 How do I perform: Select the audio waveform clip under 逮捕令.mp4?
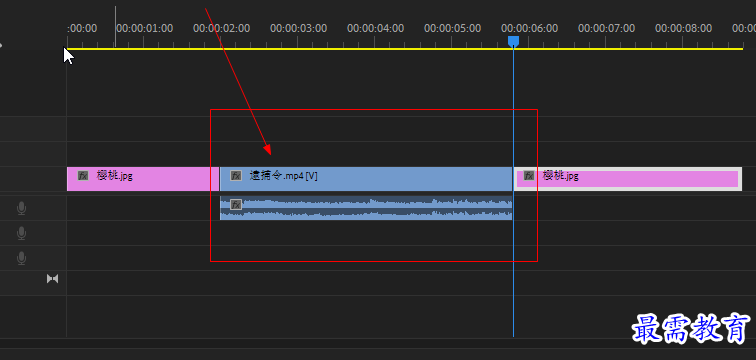pyautogui.click(x=366, y=208)
